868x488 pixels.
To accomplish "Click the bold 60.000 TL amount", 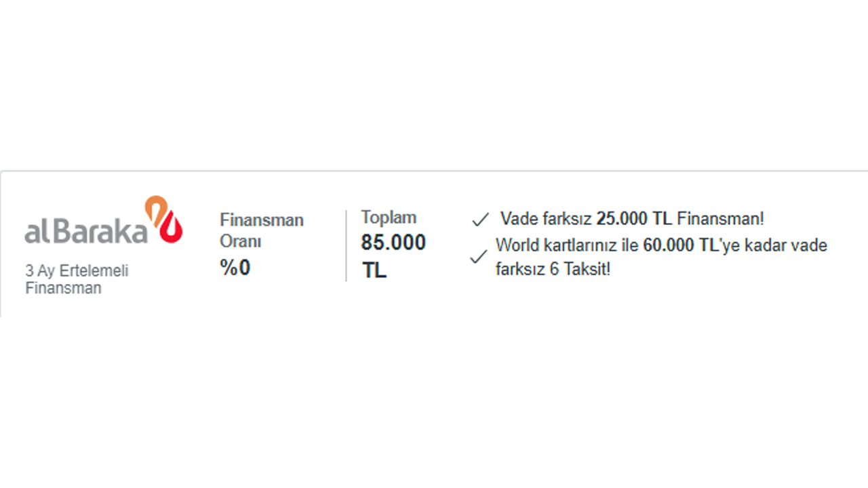I will click(680, 245).
